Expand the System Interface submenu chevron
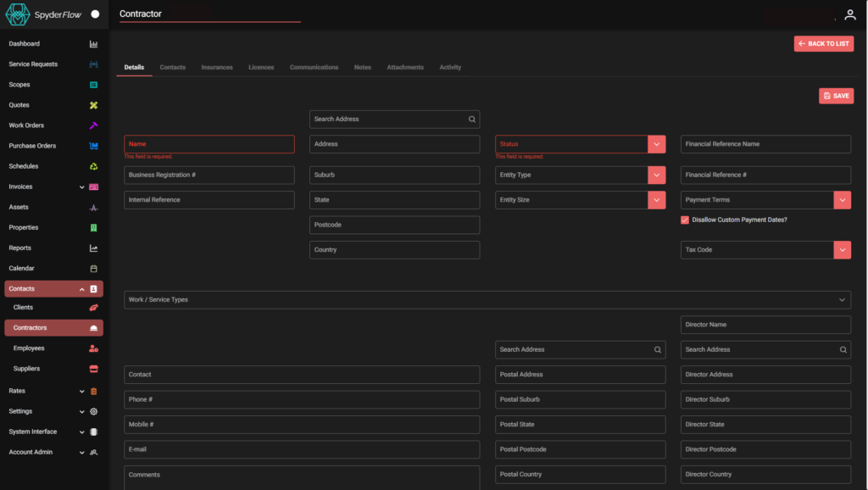The height and width of the screenshot is (490, 868). tap(82, 432)
